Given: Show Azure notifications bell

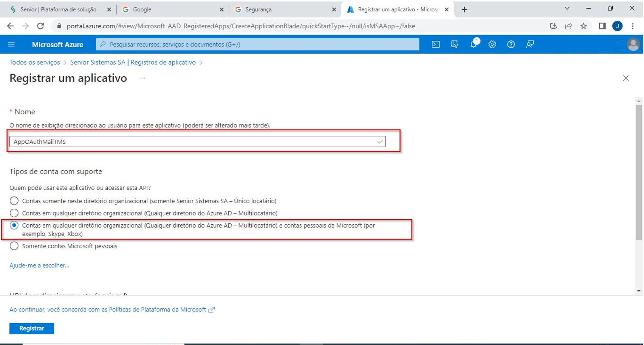Looking at the screenshot, I should [474, 44].
